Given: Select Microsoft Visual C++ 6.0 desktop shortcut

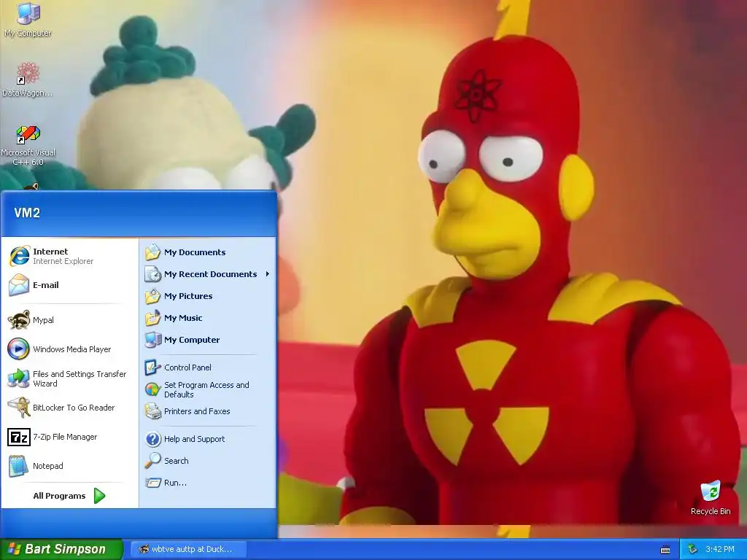Looking at the screenshot, I should point(28,145).
